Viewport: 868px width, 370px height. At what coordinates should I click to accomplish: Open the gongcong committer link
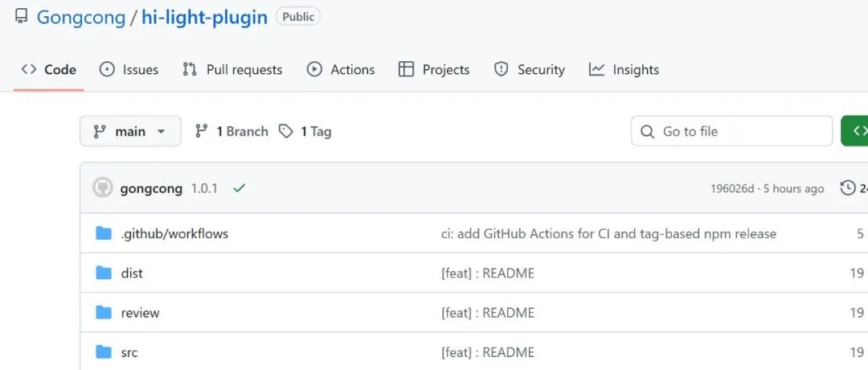(151, 188)
